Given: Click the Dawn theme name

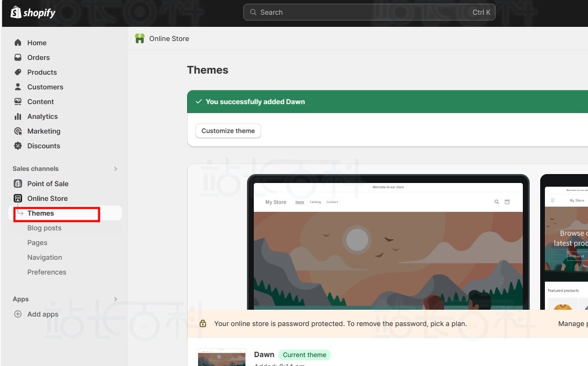Looking at the screenshot, I should coord(264,354).
